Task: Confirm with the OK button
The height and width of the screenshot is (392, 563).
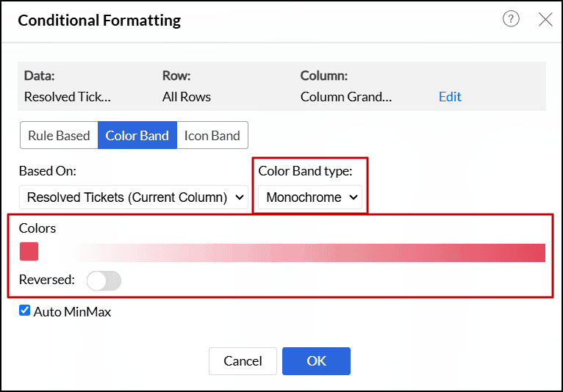Action: click(316, 361)
